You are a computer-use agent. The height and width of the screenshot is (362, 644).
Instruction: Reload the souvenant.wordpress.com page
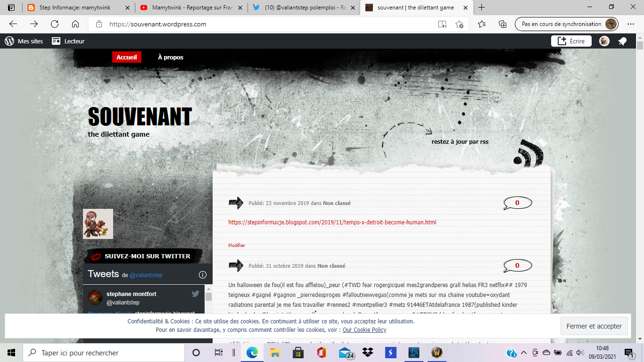pos(55,24)
